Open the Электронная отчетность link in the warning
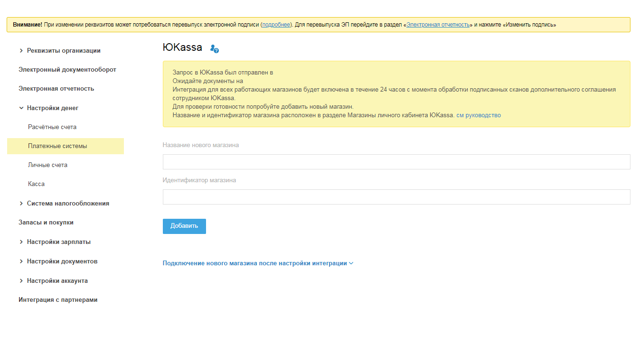 click(x=438, y=25)
